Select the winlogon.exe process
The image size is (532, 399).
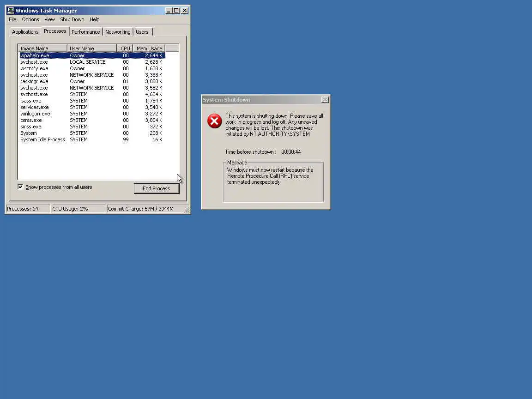point(92,113)
